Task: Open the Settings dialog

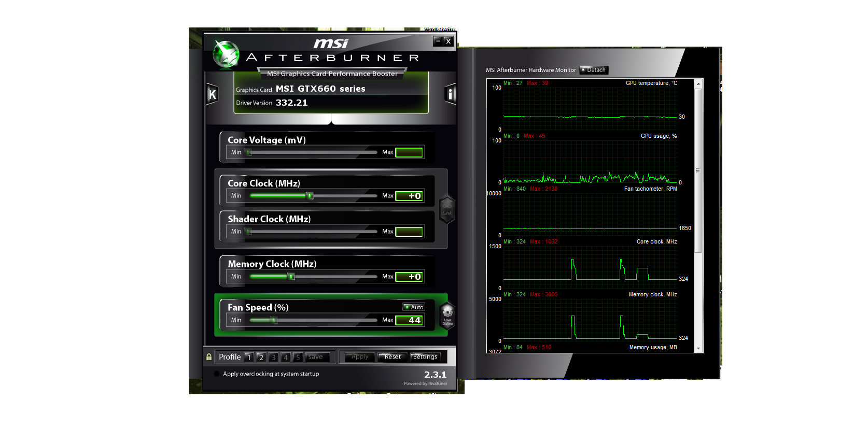Action: [x=425, y=357]
